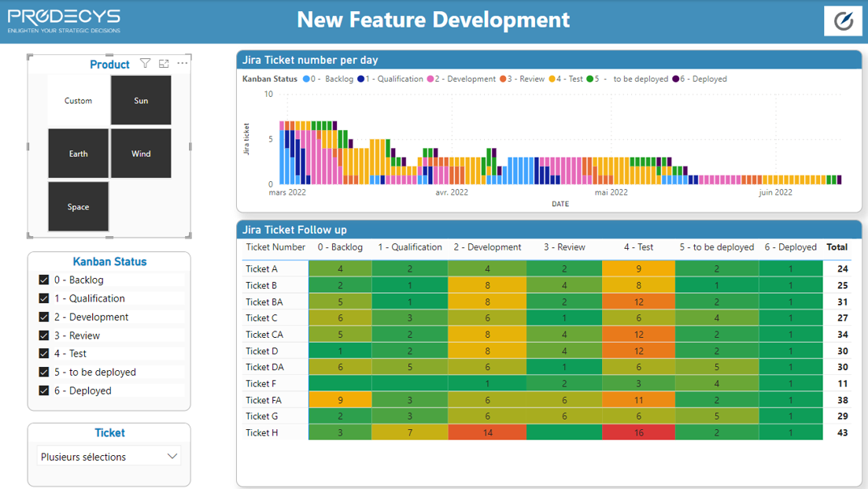Sort by Ticket Number column header
The width and height of the screenshot is (868, 489).
pyautogui.click(x=275, y=247)
